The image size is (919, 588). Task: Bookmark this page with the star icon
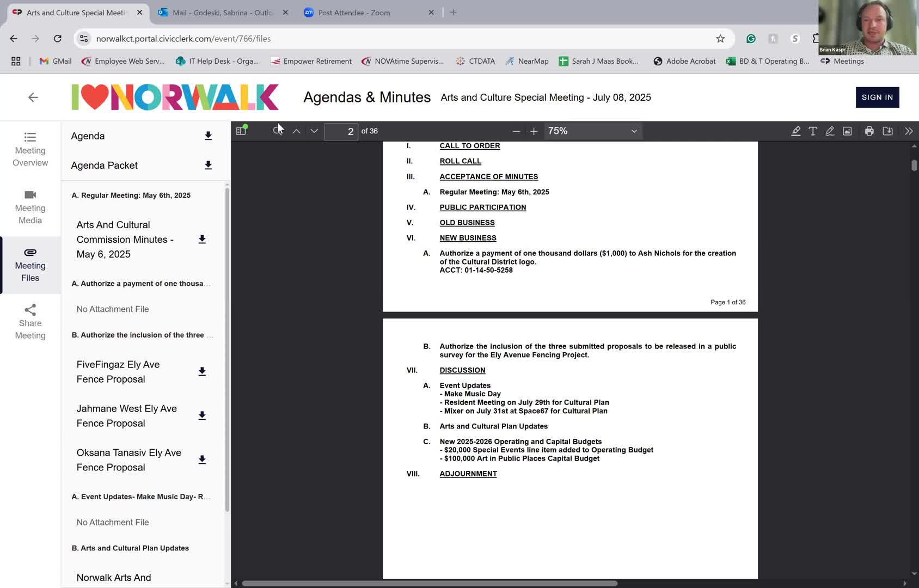pos(720,39)
